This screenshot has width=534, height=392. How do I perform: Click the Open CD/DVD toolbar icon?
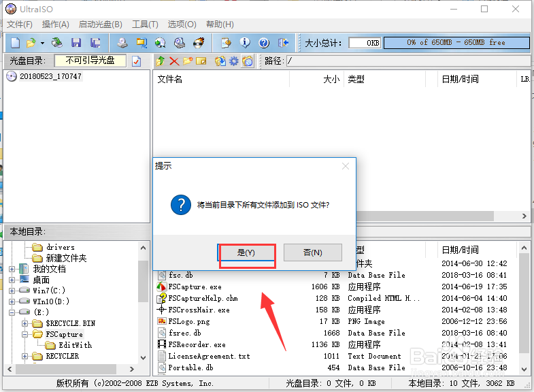click(57, 43)
